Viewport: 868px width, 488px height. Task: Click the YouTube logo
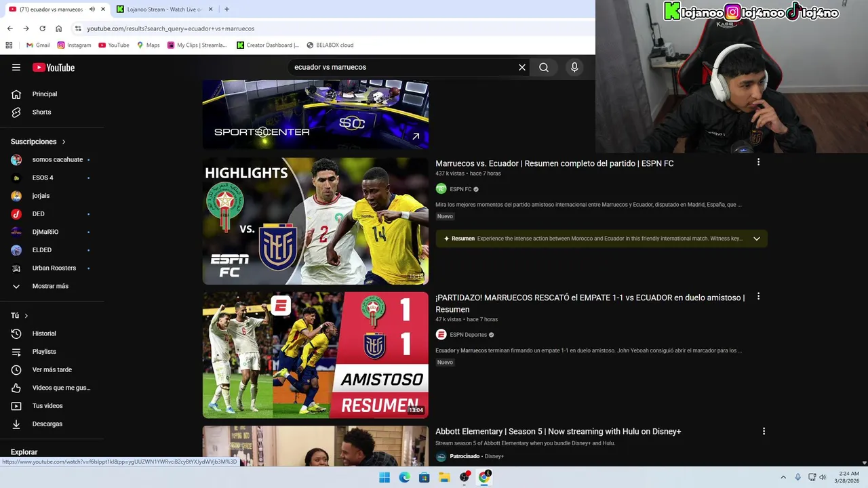pyautogui.click(x=54, y=67)
